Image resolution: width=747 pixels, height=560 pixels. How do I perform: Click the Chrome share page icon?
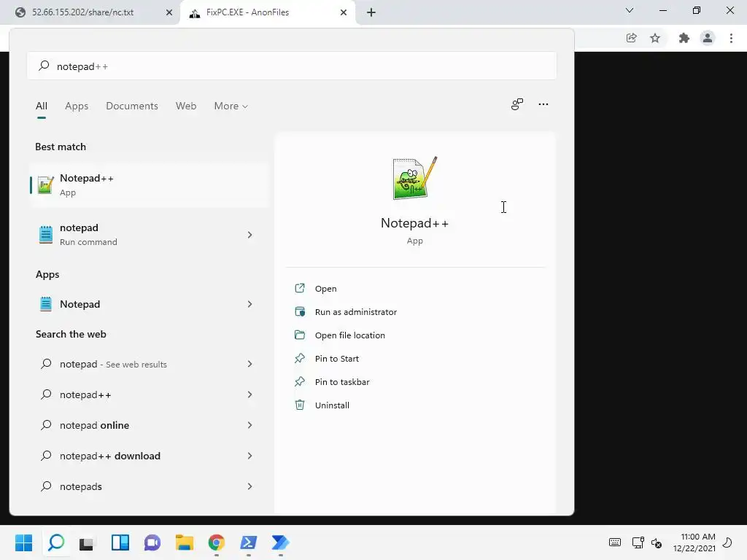click(x=631, y=38)
